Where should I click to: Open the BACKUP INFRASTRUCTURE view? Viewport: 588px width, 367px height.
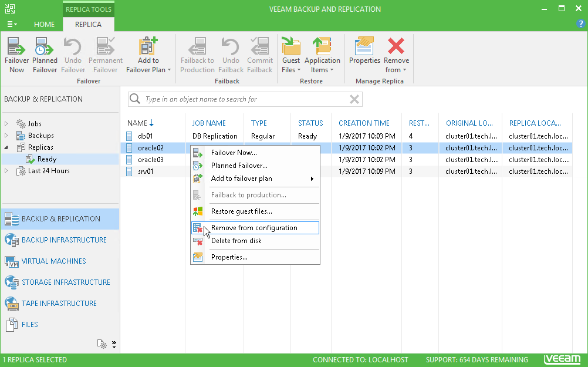click(60, 240)
